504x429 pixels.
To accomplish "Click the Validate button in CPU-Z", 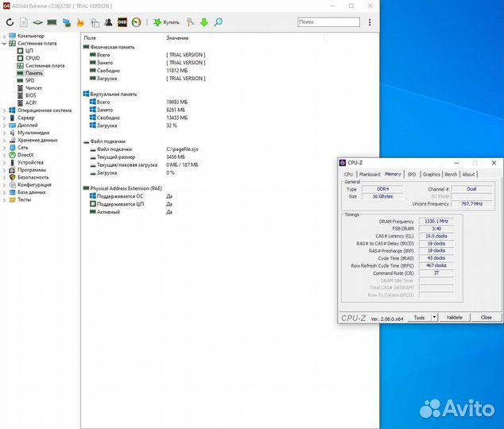I will pos(455,317).
